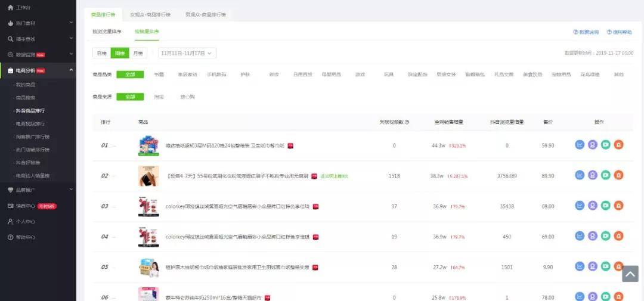Select the 月榜 ranking period option

click(x=138, y=54)
